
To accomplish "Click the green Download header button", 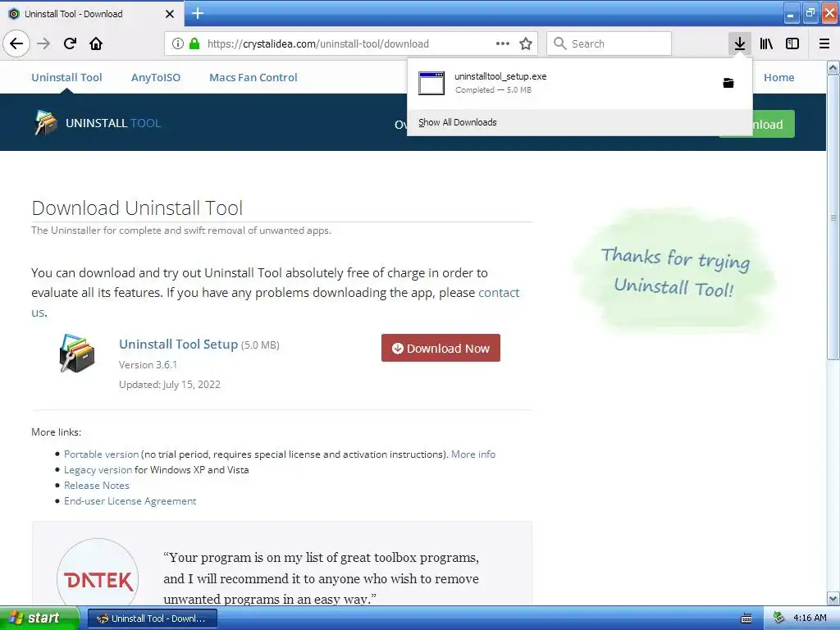I will pyautogui.click(x=774, y=125).
